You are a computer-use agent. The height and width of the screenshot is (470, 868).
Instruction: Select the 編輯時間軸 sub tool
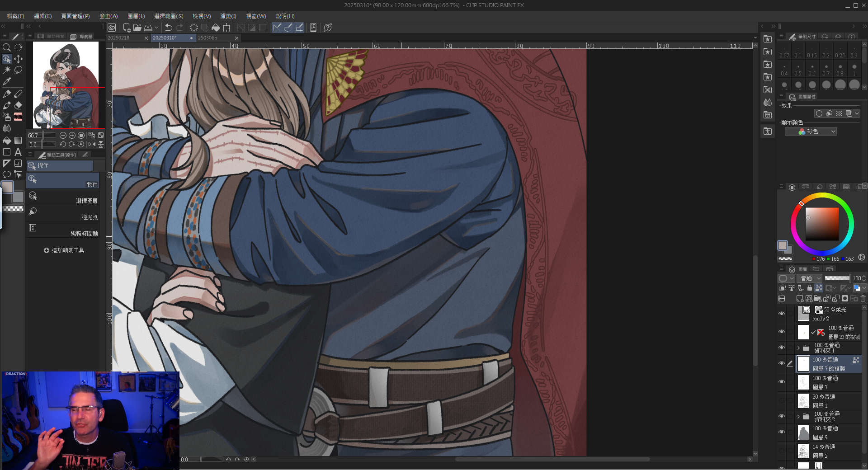(x=63, y=229)
